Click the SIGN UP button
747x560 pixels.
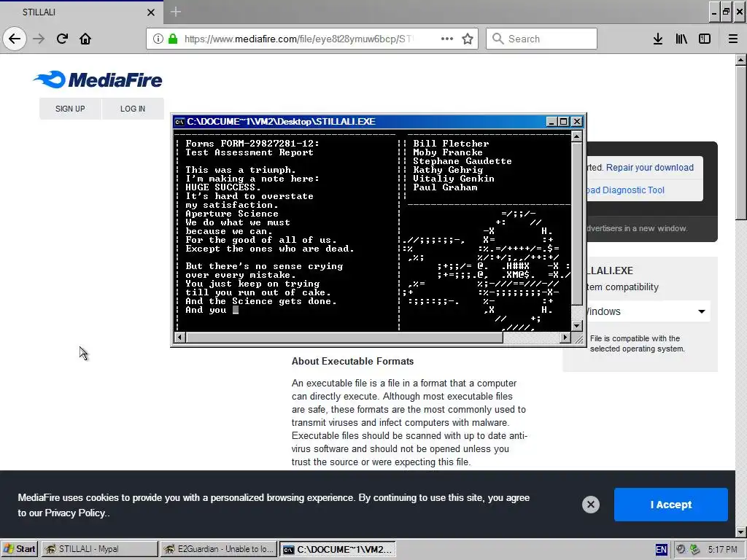click(x=70, y=109)
